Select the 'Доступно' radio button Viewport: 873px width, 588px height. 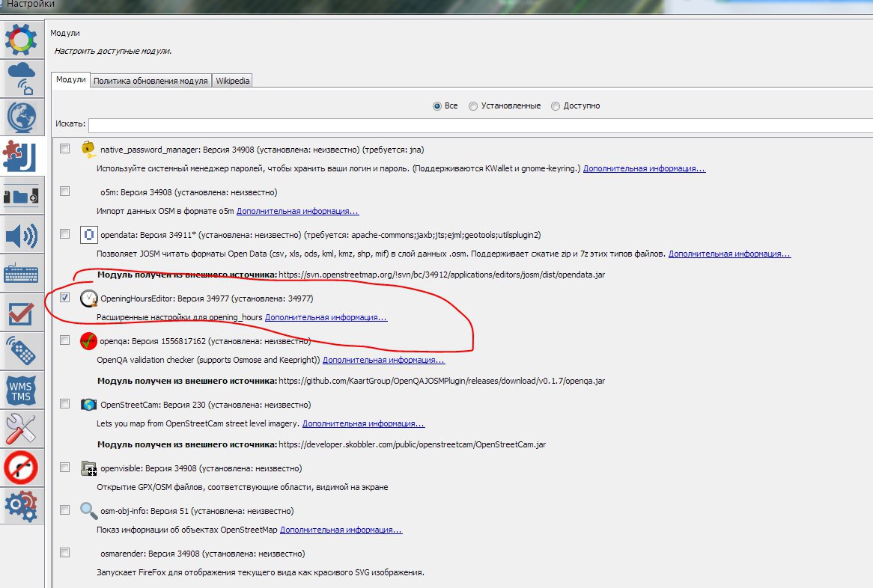click(555, 105)
